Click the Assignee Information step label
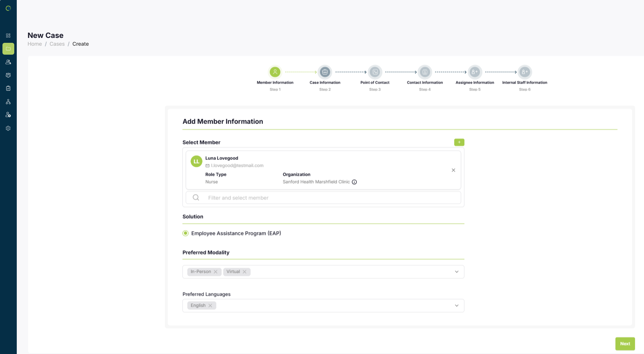Screen dimensions: 644x354 tap(475, 82)
